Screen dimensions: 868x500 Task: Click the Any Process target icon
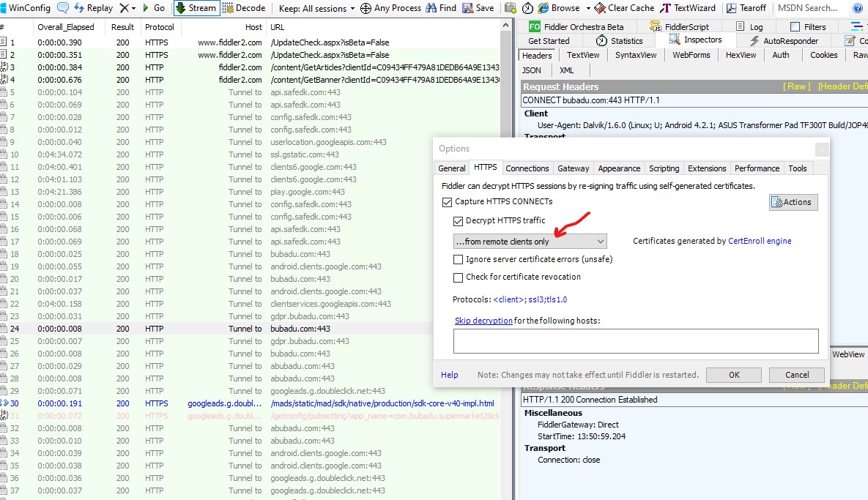(365, 8)
